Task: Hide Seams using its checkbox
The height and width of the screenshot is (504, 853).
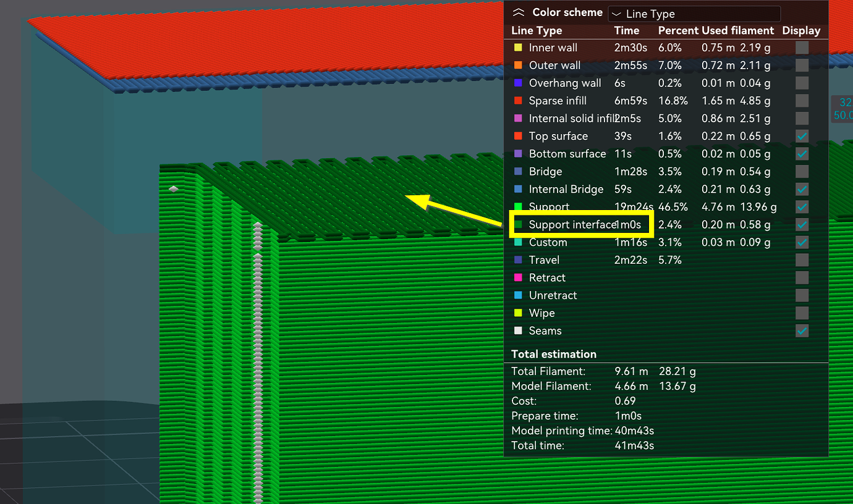Action: pyautogui.click(x=802, y=331)
